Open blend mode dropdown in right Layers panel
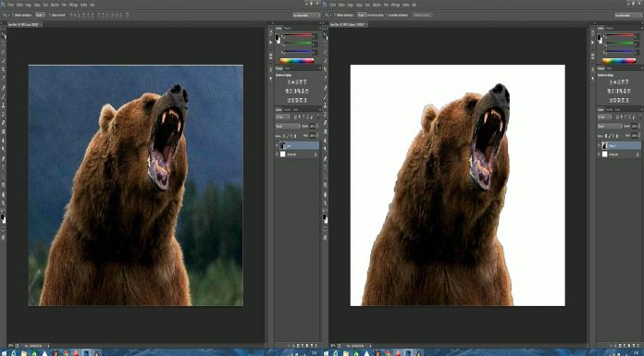Viewport: 644px width, 356px height. (x=610, y=126)
